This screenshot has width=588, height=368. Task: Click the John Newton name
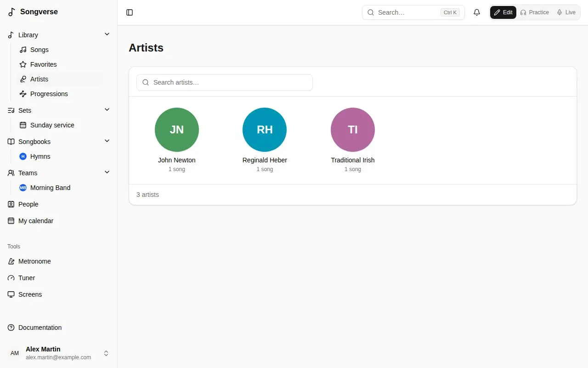(177, 160)
